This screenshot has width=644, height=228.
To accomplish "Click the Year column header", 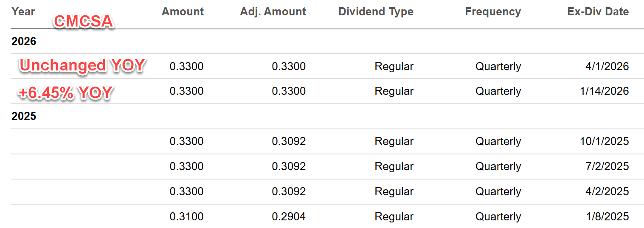I will click(x=23, y=11).
